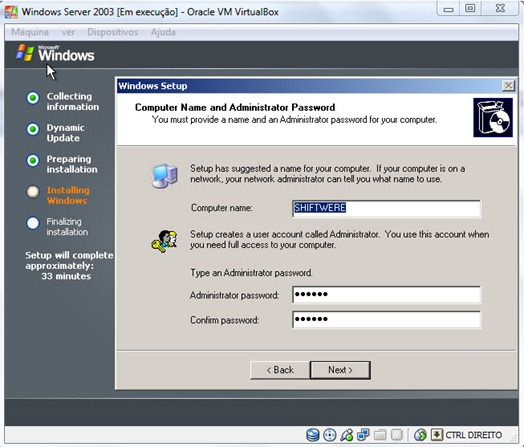Image resolution: width=524 pixels, height=447 pixels.
Task: Click the network adapters icon in status bar
Action: coord(363,434)
